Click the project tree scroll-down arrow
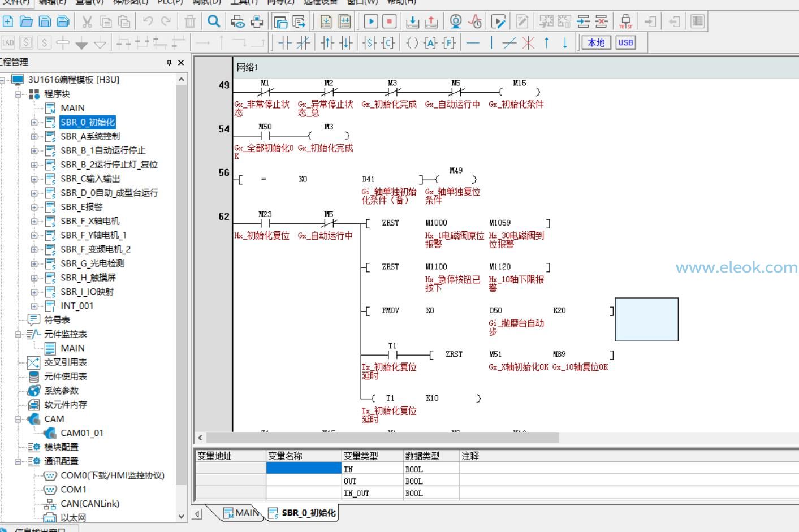799x532 pixels. click(181, 516)
